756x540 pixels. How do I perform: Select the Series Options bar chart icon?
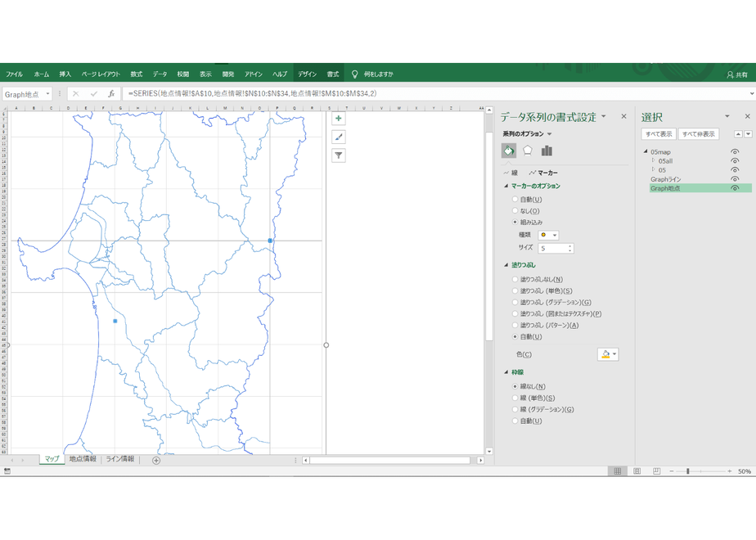pyautogui.click(x=547, y=151)
